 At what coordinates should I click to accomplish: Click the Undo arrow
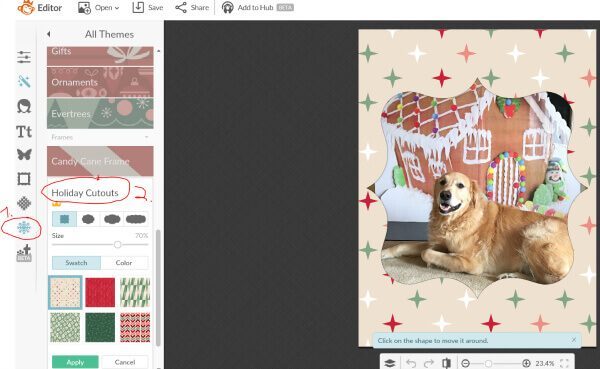411,363
